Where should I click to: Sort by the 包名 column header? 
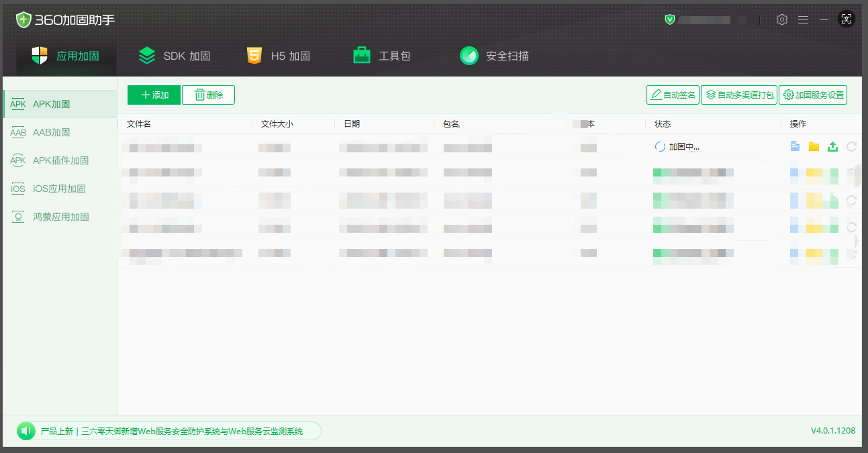click(451, 124)
